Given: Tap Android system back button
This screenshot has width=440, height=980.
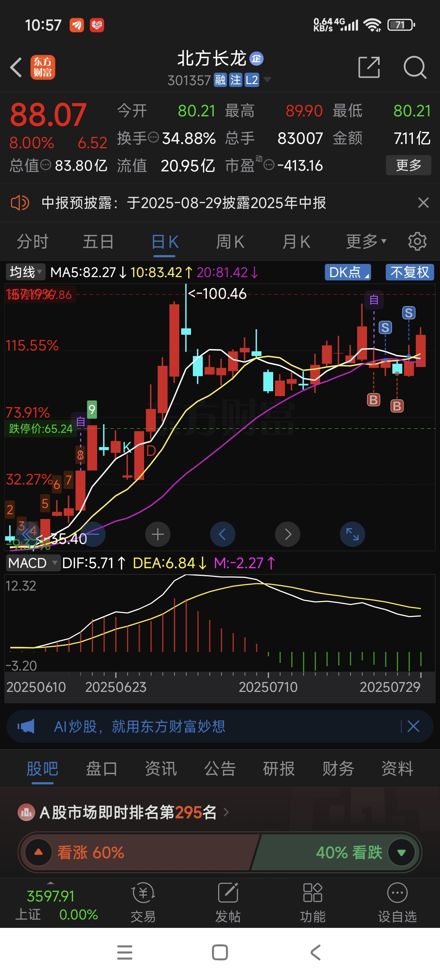Looking at the screenshot, I should [x=316, y=952].
